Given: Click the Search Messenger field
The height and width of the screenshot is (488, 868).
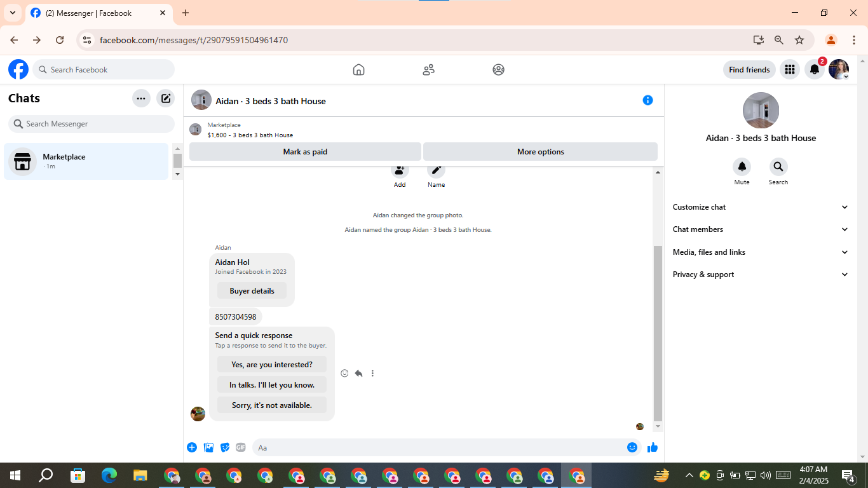Looking at the screenshot, I should pos(92,124).
